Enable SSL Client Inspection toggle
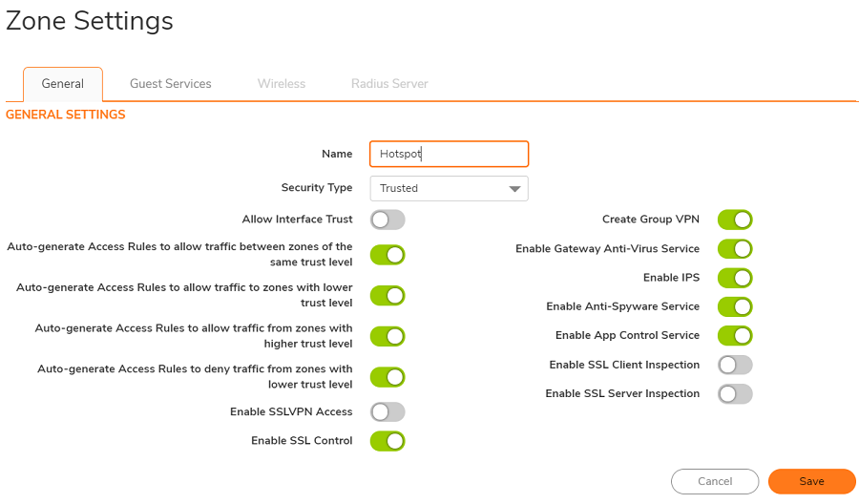The image size is (859, 504). [x=735, y=365]
